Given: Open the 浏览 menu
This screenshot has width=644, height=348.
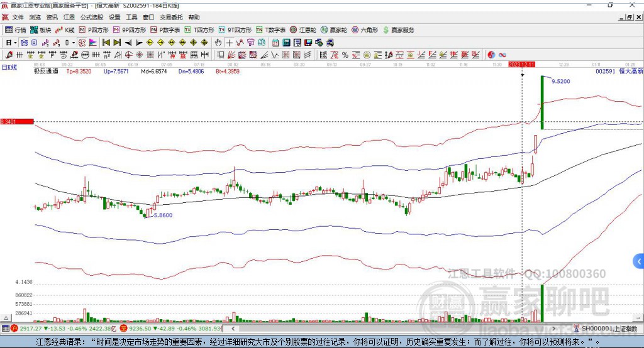Looking at the screenshot, I should (35, 17).
